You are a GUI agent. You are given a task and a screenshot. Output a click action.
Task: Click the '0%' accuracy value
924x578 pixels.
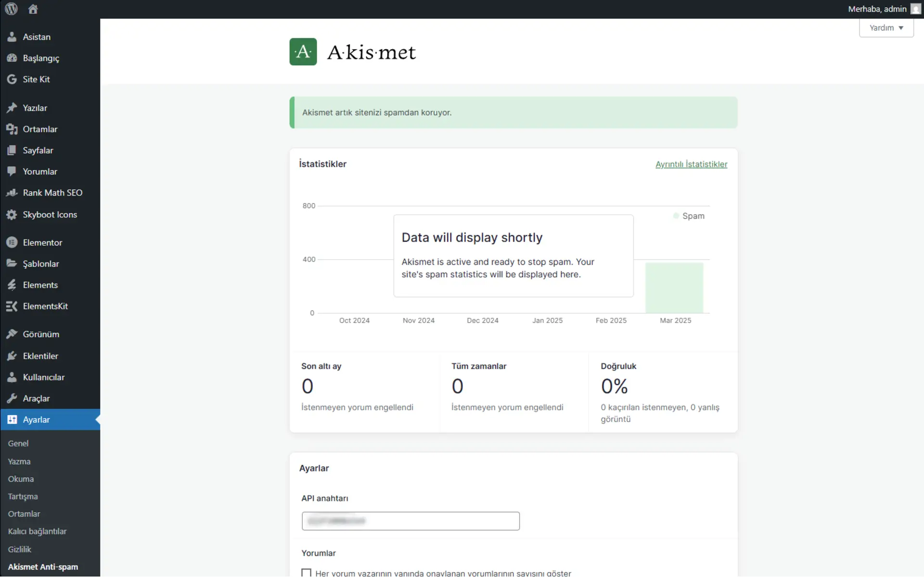(614, 386)
